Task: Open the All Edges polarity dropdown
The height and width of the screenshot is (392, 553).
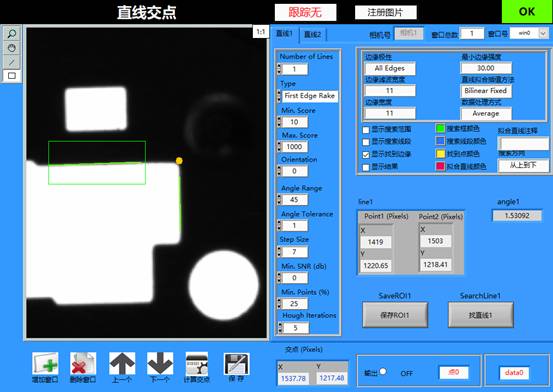Action: [390, 68]
